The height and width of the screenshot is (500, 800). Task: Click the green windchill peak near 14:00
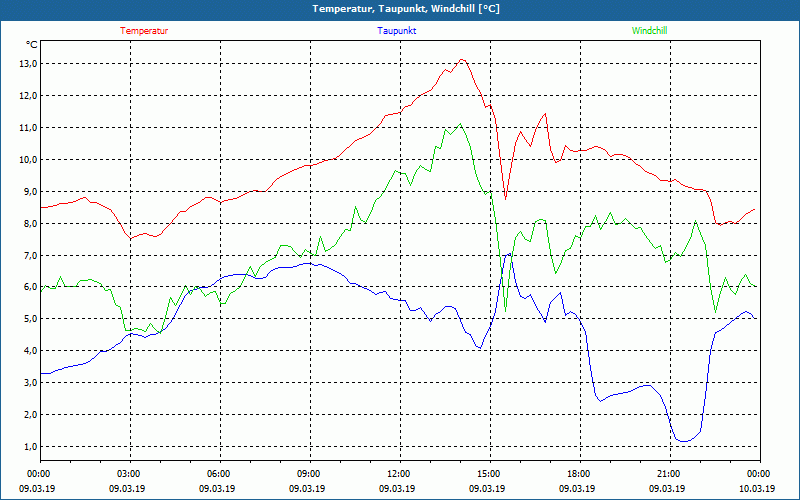(x=460, y=124)
